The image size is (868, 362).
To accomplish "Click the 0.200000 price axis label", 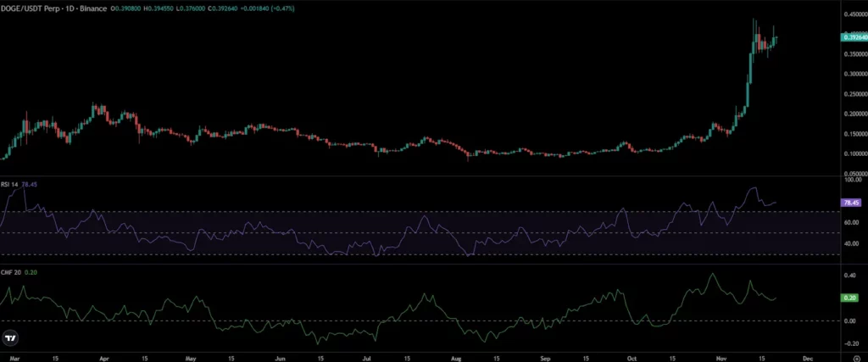I will pyautogui.click(x=854, y=114).
